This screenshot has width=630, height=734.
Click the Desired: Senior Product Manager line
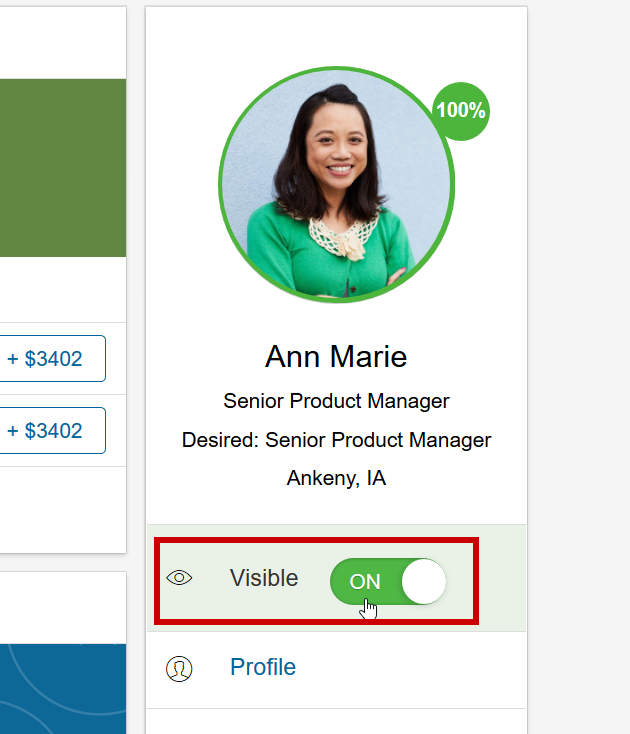[x=336, y=440]
